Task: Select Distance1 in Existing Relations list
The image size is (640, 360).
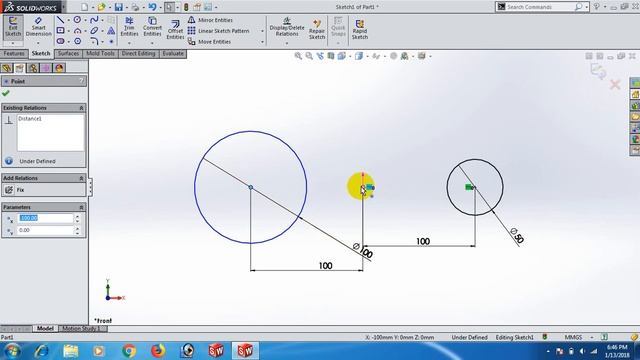Action: point(30,119)
